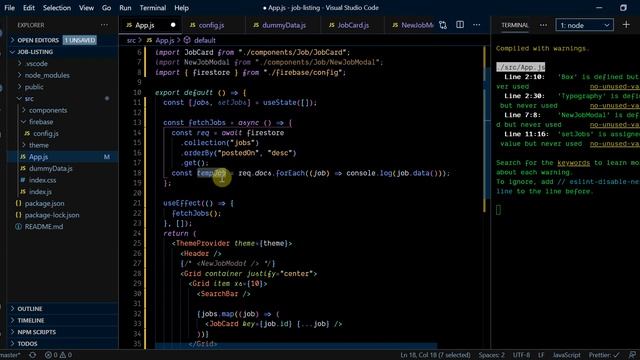Open package-lock.json in the explorer
640x360 pixels.
coord(52,215)
